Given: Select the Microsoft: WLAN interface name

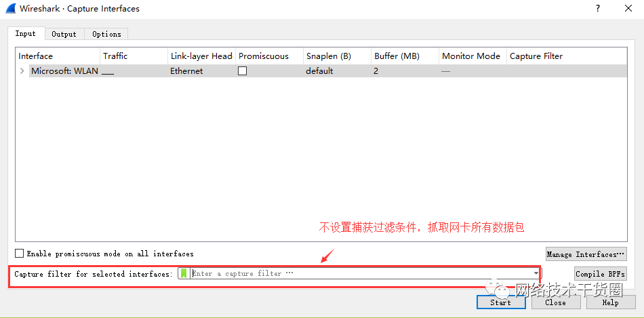Looking at the screenshot, I should point(64,71).
